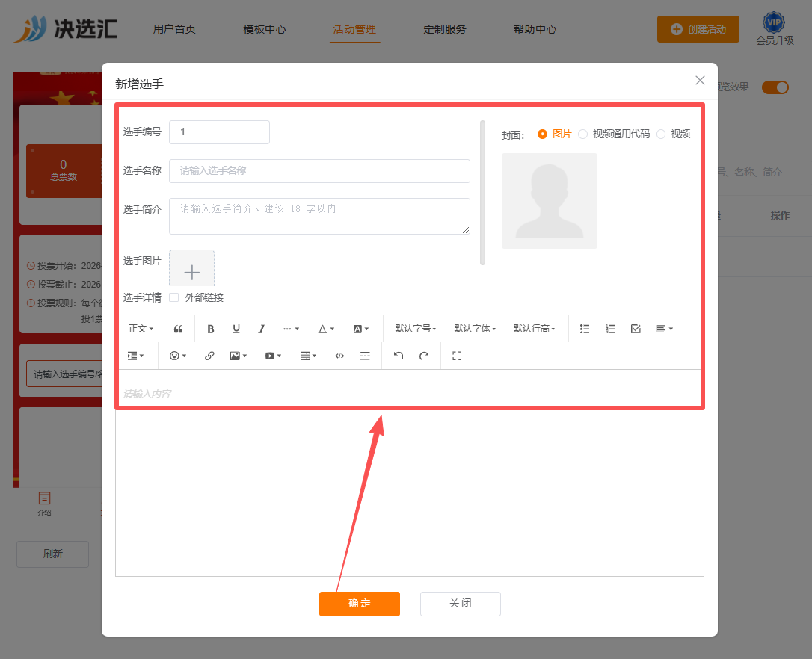Go to 活动管理 nav tab
Image resolution: width=812 pixels, height=659 pixels.
354,29
